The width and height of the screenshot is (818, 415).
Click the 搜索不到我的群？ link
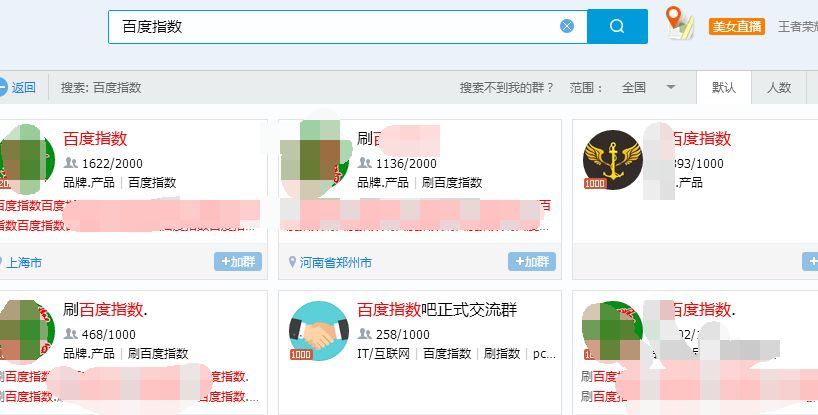tap(507, 88)
